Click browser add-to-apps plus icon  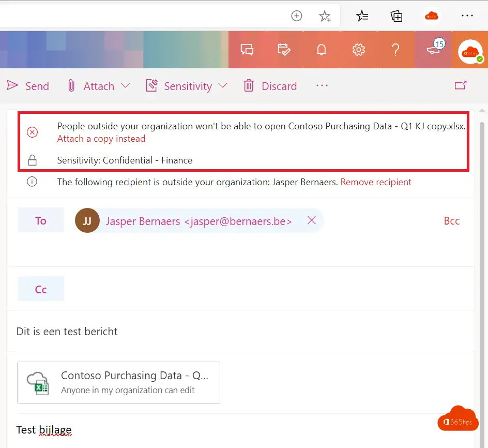point(297,16)
